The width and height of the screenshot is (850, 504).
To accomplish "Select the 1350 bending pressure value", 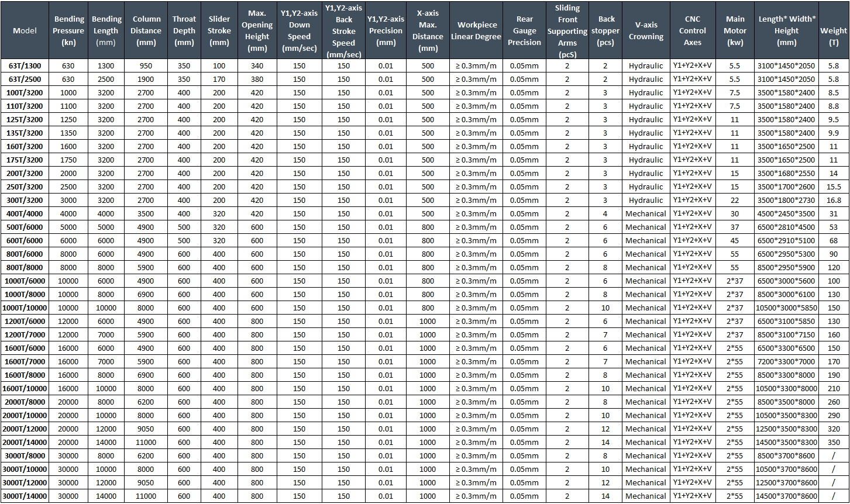I will click(x=69, y=133).
